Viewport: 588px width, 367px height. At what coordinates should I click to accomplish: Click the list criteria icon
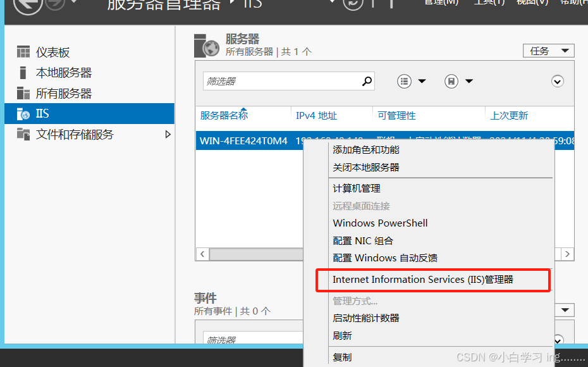point(404,81)
